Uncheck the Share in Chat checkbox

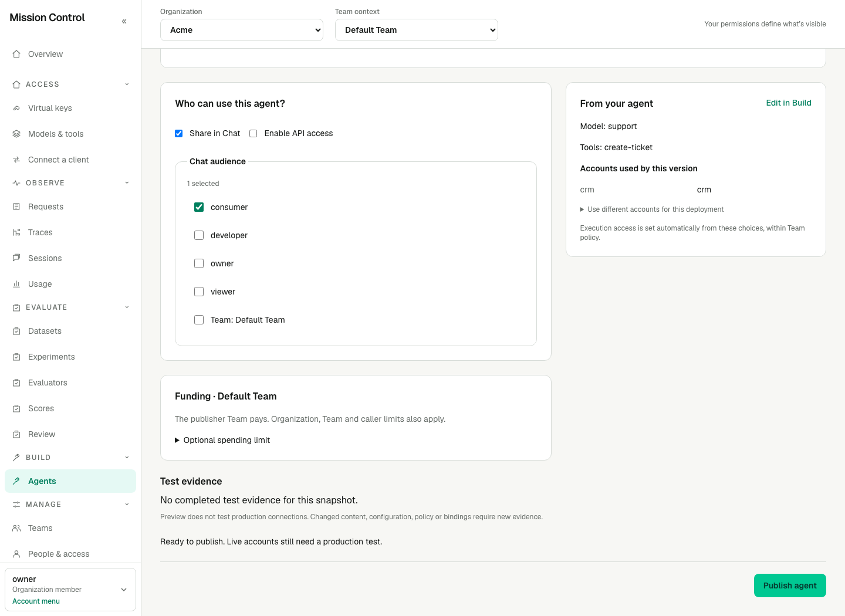click(179, 134)
